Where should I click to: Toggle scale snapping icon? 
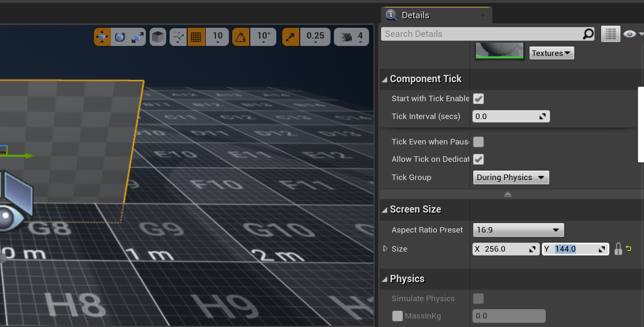point(290,37)
